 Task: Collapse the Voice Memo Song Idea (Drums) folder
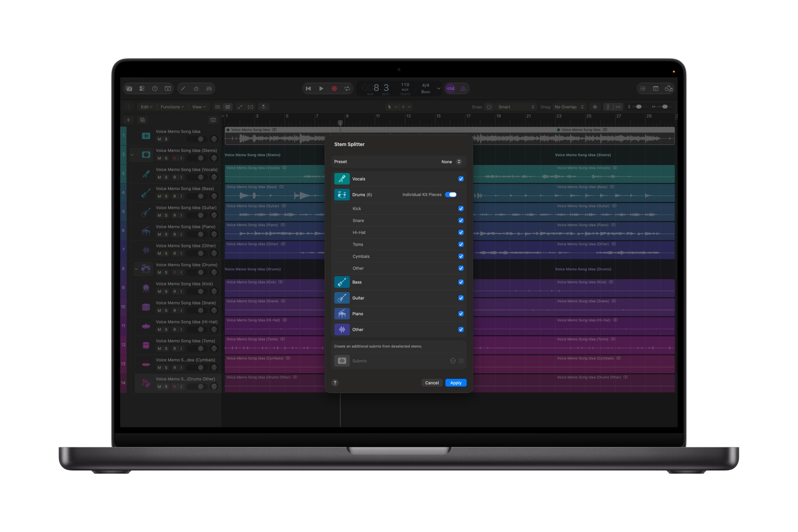click(x=137, y=269)
